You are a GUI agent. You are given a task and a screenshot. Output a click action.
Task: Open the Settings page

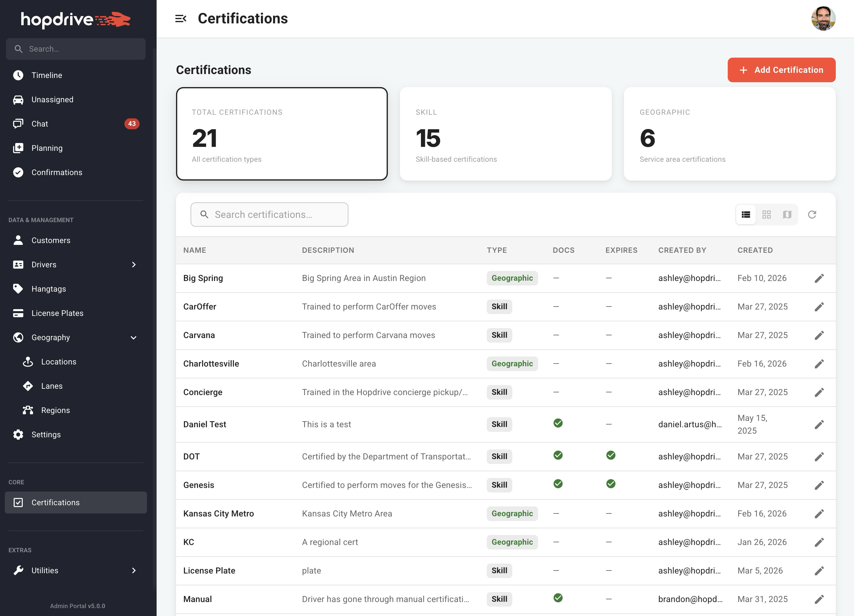tap(46, 434)
